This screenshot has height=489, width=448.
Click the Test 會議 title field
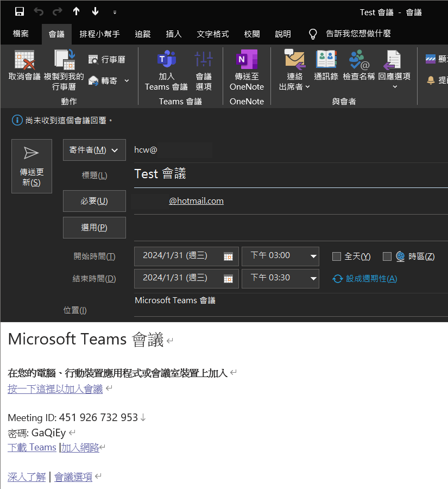pos(291,174)
